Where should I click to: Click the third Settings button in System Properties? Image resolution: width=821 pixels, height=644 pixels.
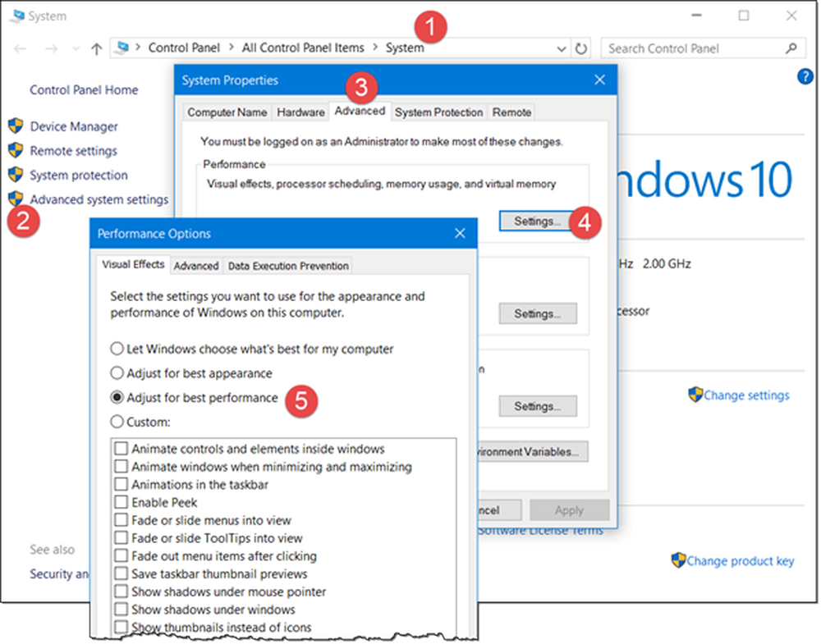[538, 406]
